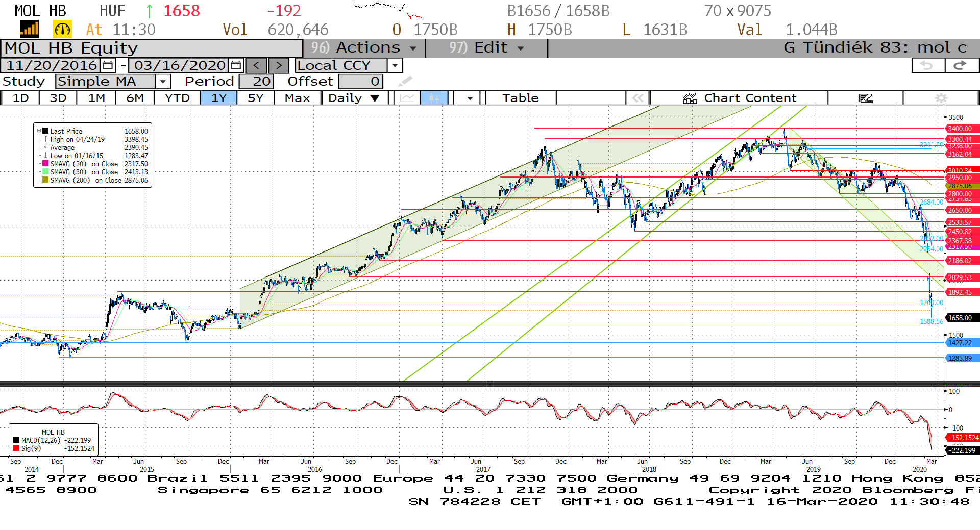The width and height of the screenshot is (980, 530).
Task: Switch to line chart icon
Action: pos(407,98)
